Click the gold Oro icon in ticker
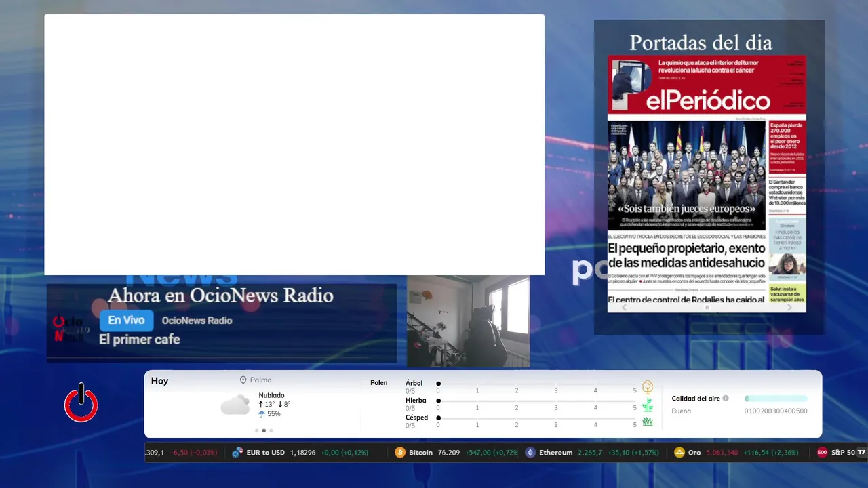Screen dimensions: 868x488 coord(679,452)
